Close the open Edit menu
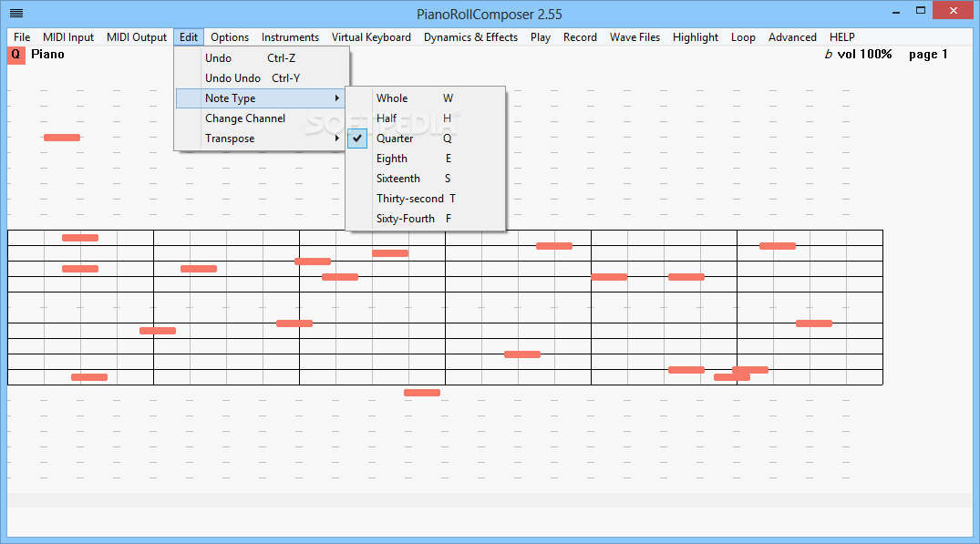 coord(189,37)
